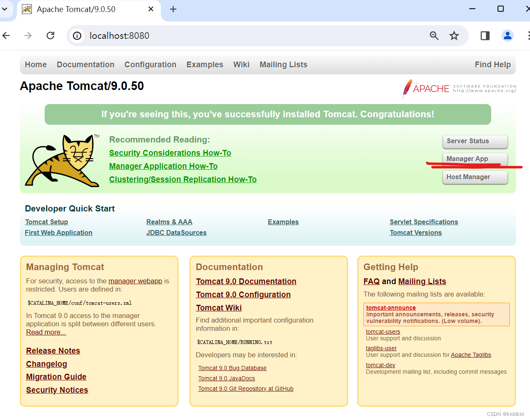
Task: Open Tomcat 9.0 Git Repository at GitHub
Action: (246, 389)
